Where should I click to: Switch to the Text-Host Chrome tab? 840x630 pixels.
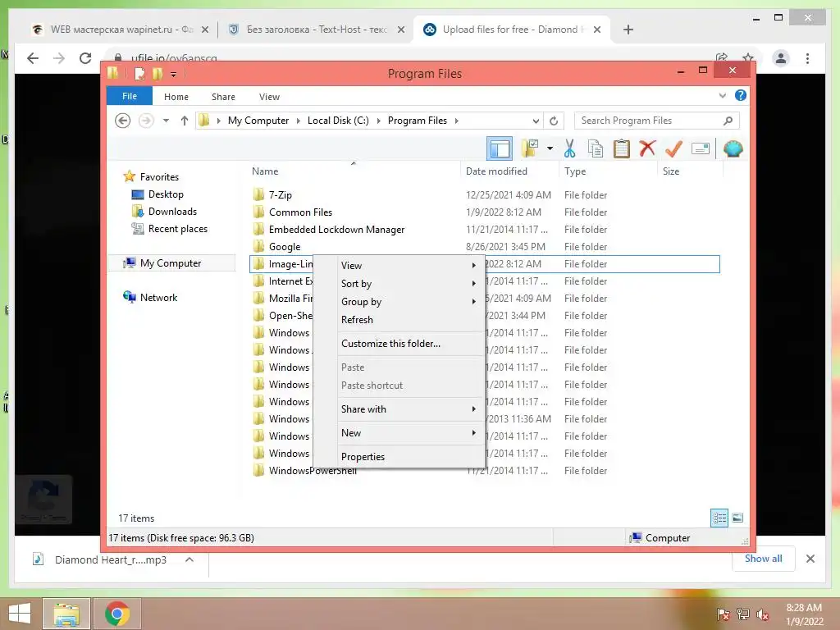(316, 30)
